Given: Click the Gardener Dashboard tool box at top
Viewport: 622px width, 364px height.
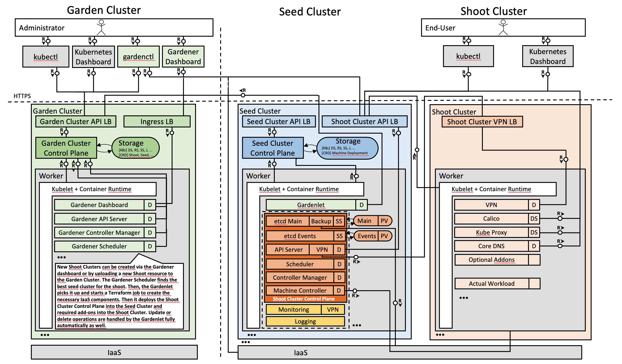Looking at the screenshot, I should tap(183, 57).
